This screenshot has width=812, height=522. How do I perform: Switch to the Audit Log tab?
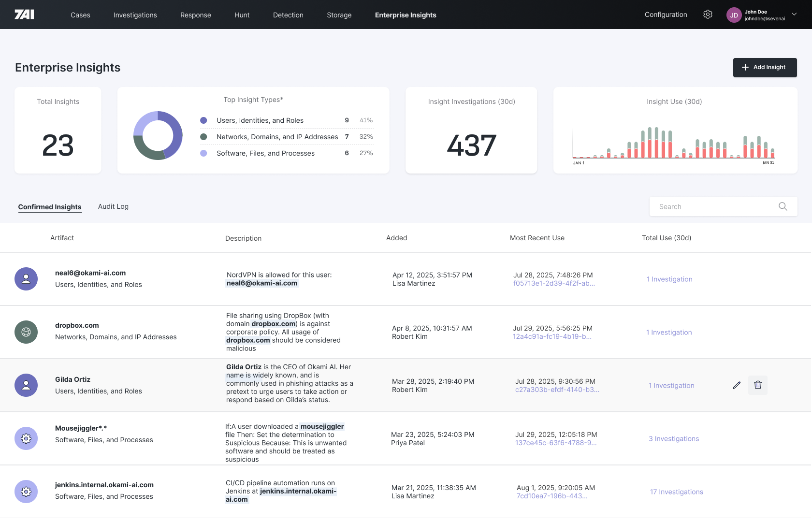point(113,206)
